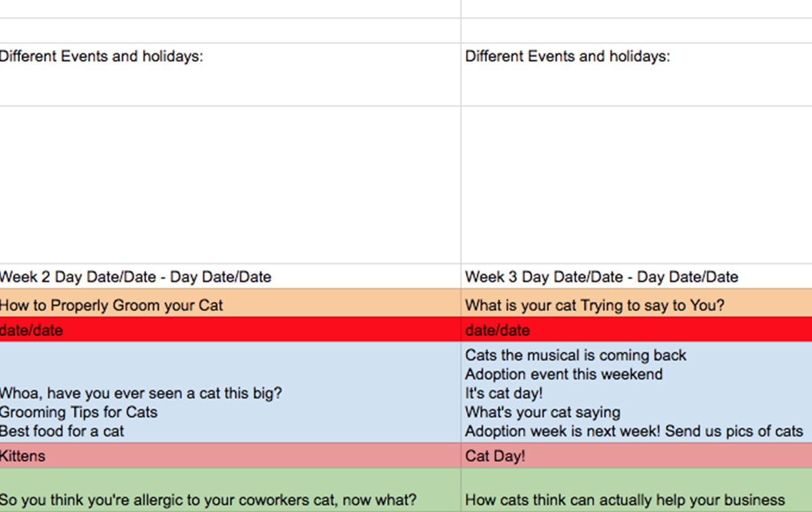
Task: Click large empty cell above Week 3 header
Action: (x=636, y=184)
